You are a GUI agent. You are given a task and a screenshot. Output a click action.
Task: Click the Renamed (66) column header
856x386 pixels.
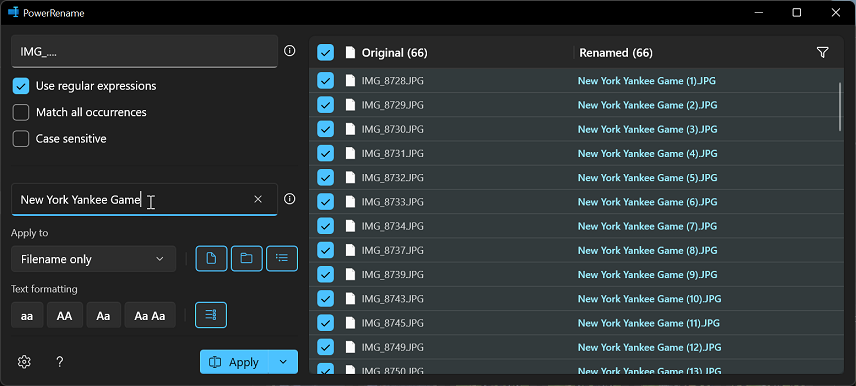(x=616, y=53)
